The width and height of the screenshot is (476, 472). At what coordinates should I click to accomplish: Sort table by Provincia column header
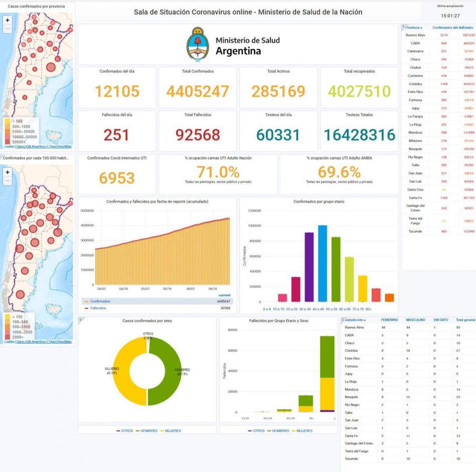pos(414,28)
